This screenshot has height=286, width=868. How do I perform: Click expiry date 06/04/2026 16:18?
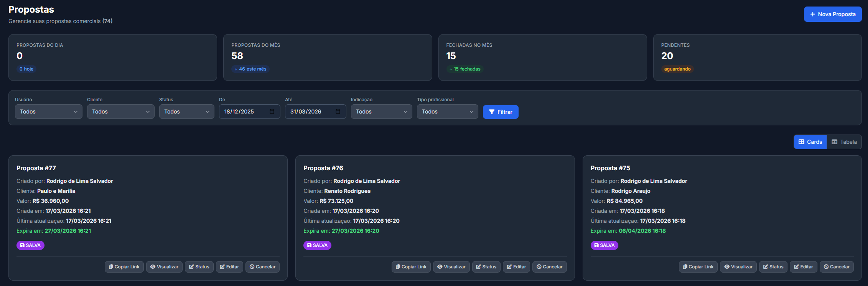tap(642, 231)
